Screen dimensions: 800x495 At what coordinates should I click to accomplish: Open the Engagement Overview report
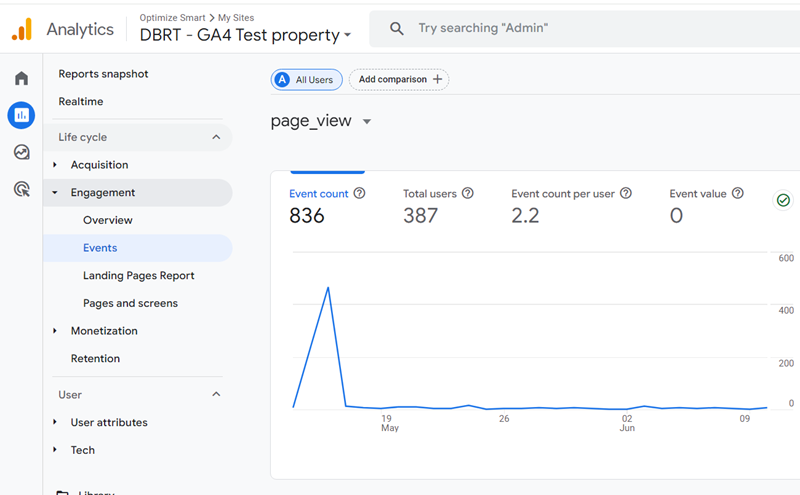click(108, 220)
